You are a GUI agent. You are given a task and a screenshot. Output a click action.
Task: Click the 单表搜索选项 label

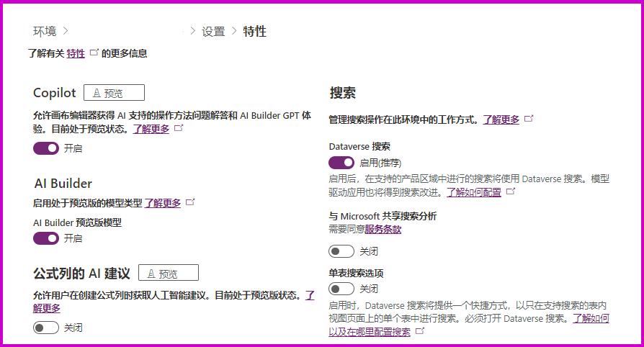tap(356, 273)
